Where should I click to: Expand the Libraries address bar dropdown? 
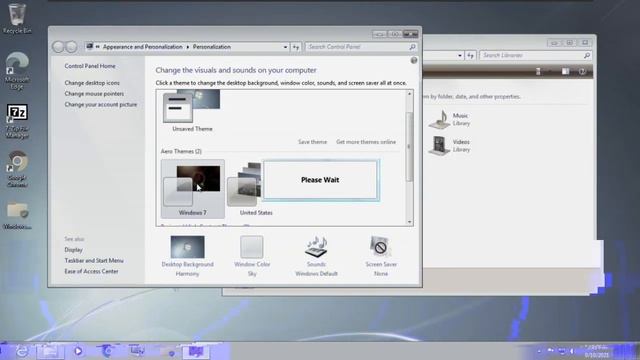[460, 55]
